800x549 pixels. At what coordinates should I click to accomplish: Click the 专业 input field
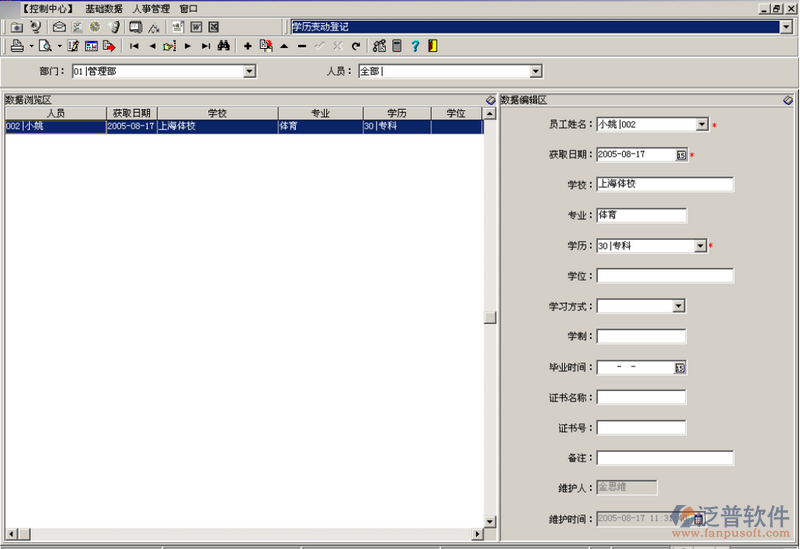(641, 215)
